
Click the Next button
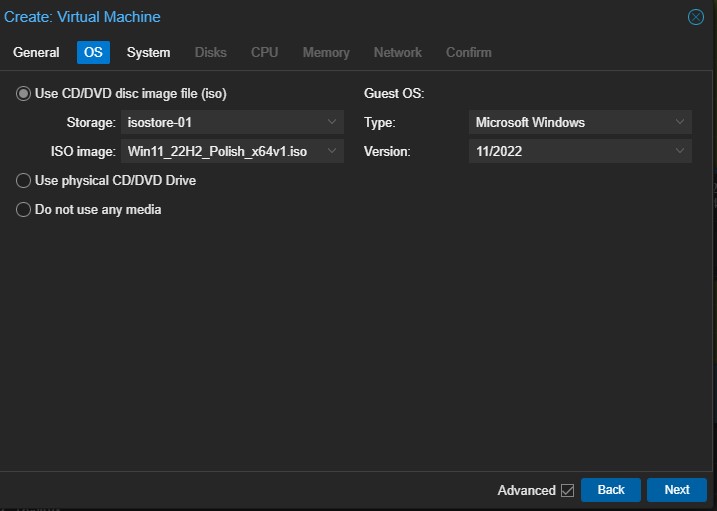pos(677,490)
